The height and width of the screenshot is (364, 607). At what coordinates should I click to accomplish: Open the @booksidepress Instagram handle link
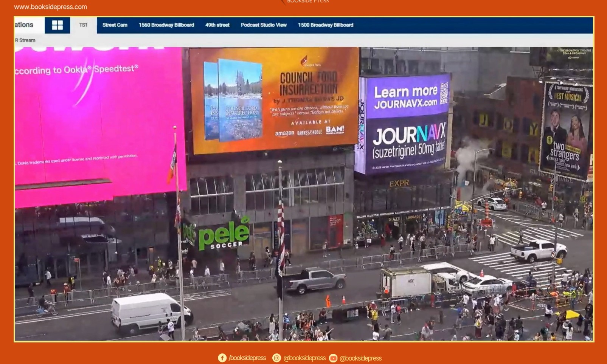[x=304, y=358]
